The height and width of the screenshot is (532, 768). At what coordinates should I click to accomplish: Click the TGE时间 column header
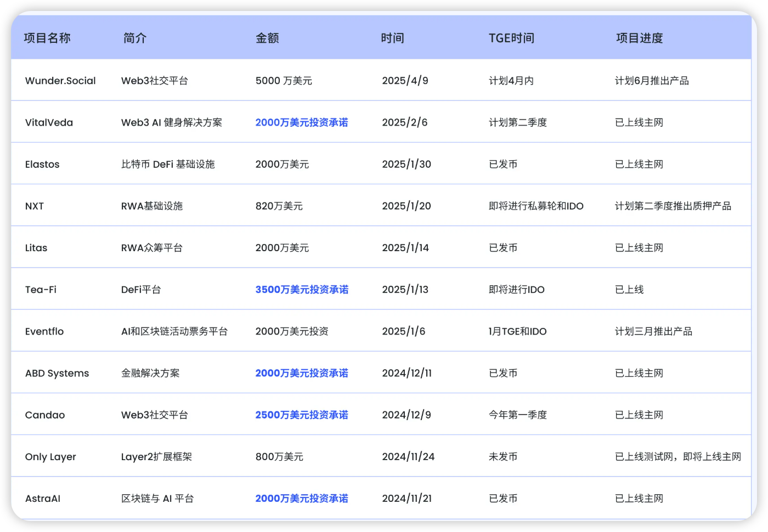coord(511,38)
